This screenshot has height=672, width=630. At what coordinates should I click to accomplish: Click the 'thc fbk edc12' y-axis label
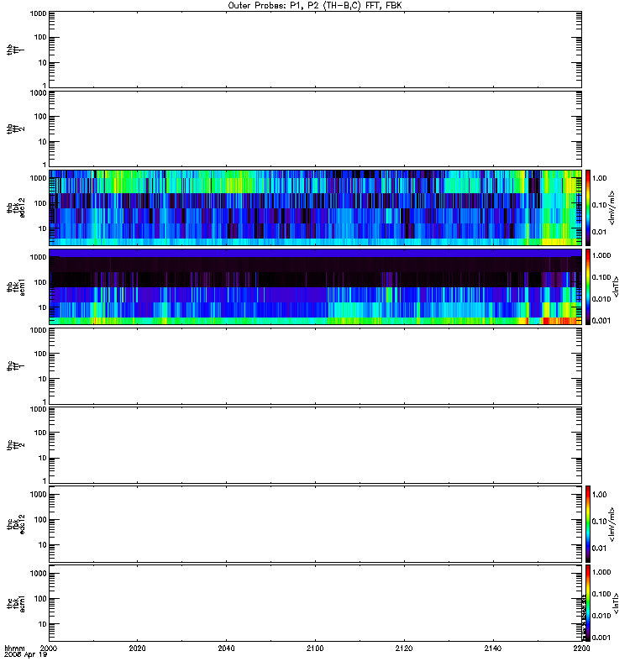click(16, 524)
